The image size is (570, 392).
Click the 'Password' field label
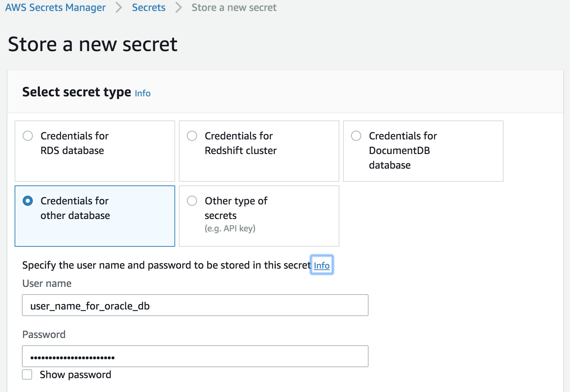44,335
